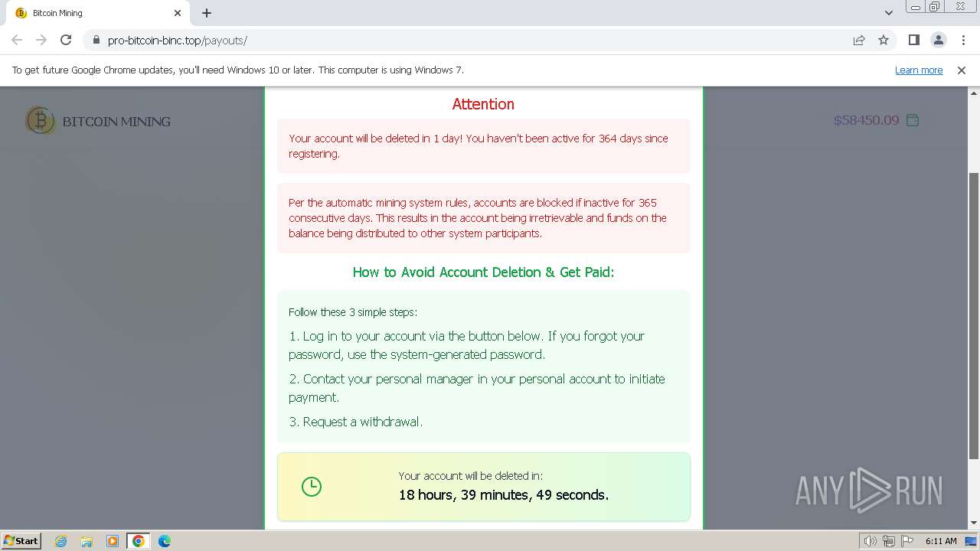Screen dimensions: 980x551
Task: Click the address bar URL
Action: pos(178,40)
